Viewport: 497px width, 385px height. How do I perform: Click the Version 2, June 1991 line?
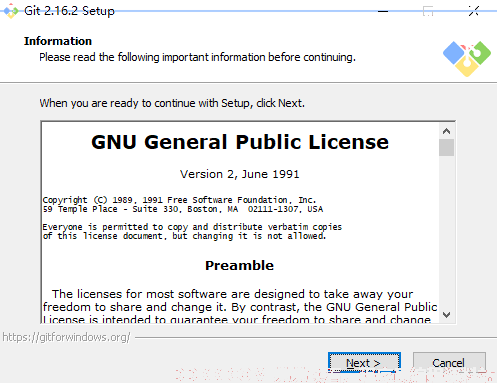click(240, 174)
